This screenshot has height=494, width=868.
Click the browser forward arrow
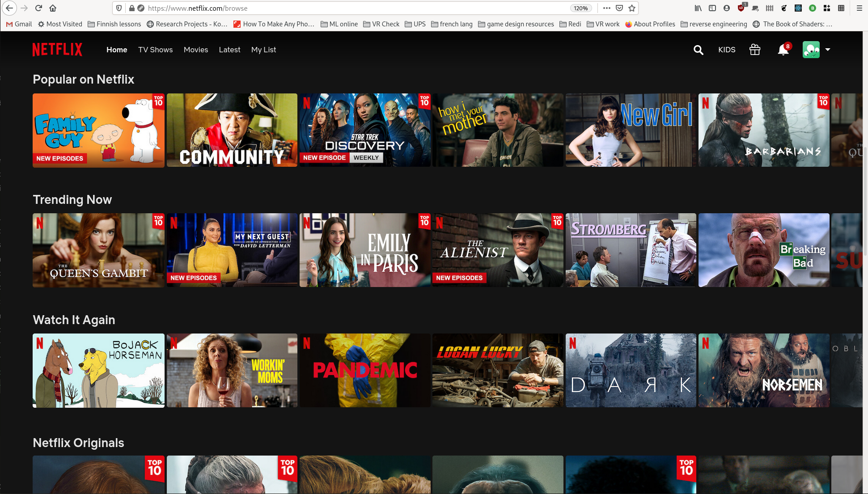pos(24,8)
